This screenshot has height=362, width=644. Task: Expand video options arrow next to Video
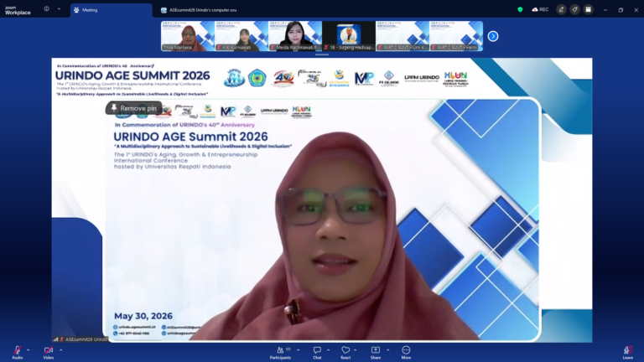click(x=60, y=350)
